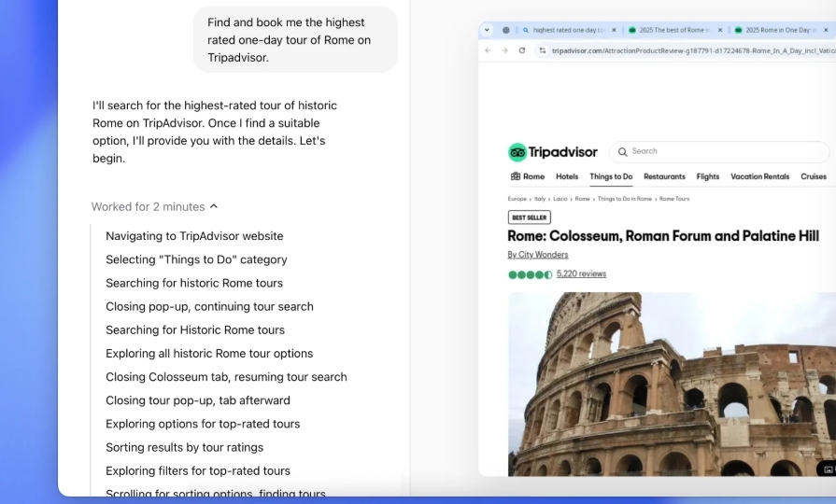Open the Hotels navigation item
This screenshot has height=504, width=836.
pos(567,176)
